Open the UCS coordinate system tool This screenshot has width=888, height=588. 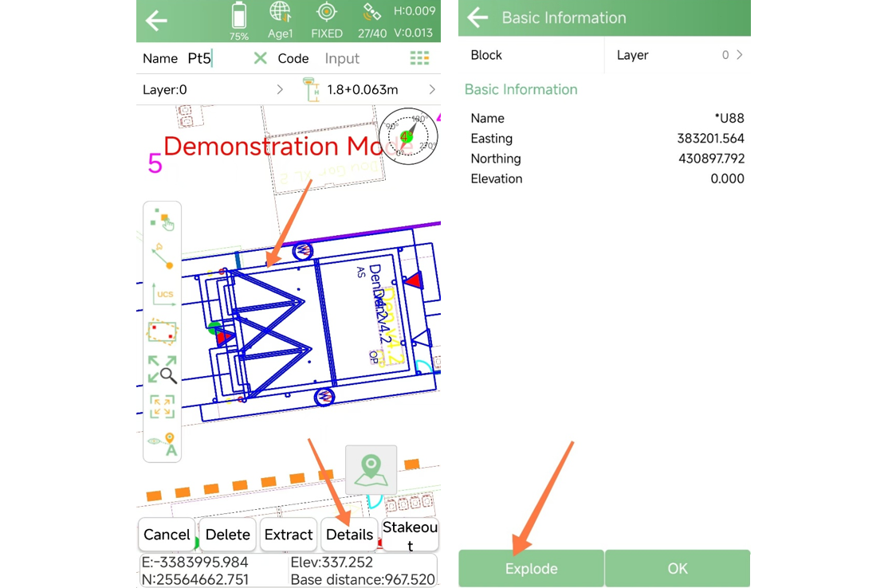coord(162,294)
